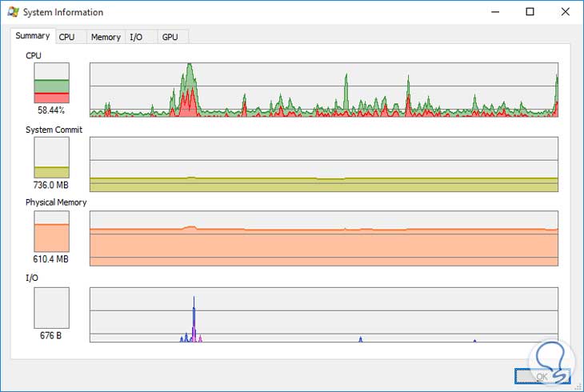Click the Physical Memory history graph
Viewport: 584px width, 392px height.
324,238
